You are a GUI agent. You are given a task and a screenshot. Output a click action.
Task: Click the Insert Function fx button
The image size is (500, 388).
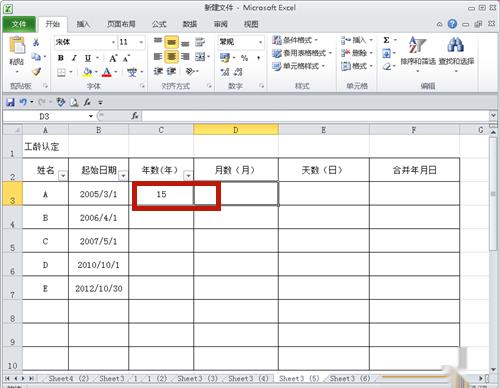(x=135, y=116)
